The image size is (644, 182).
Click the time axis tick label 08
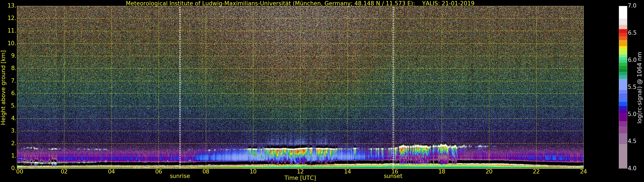[206, 172]
